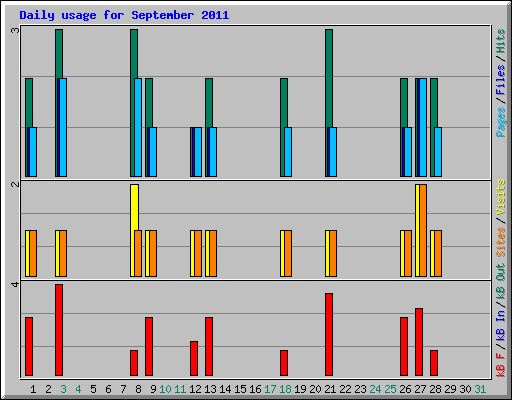512x400 pixels.
Task: Click day label '14' on the x-axis
Action: click(225, 389)
